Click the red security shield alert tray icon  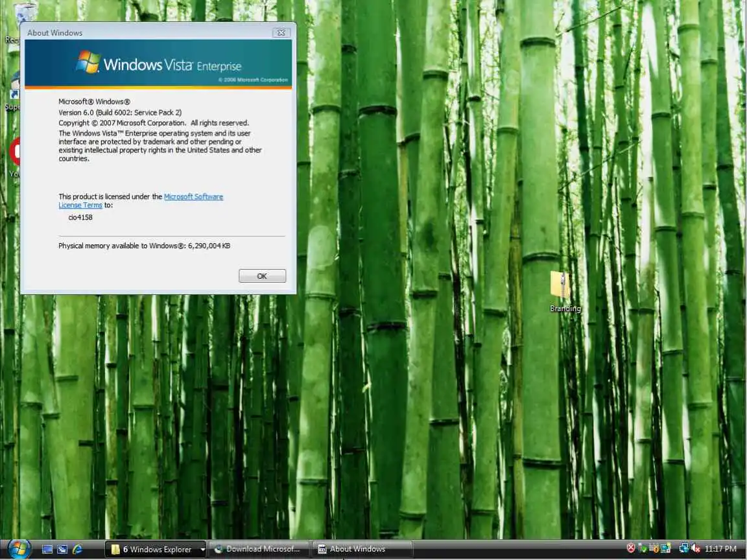click(x=630, y=548)
